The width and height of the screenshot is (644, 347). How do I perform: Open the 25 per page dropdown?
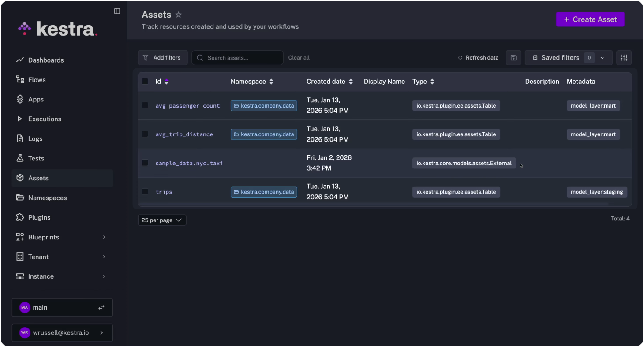click(x=162, y=220)
